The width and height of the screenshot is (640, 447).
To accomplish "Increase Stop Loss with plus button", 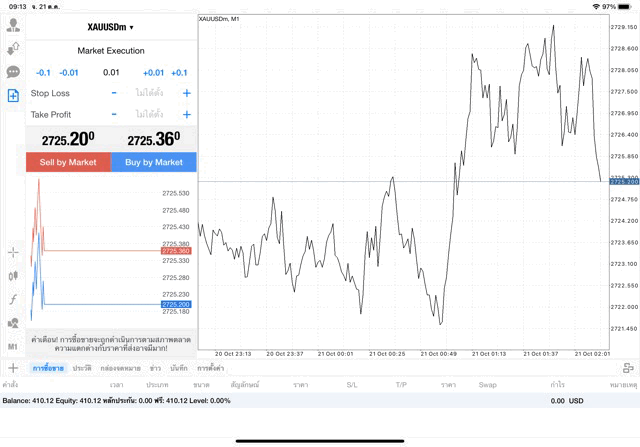I will coord(187,93).
